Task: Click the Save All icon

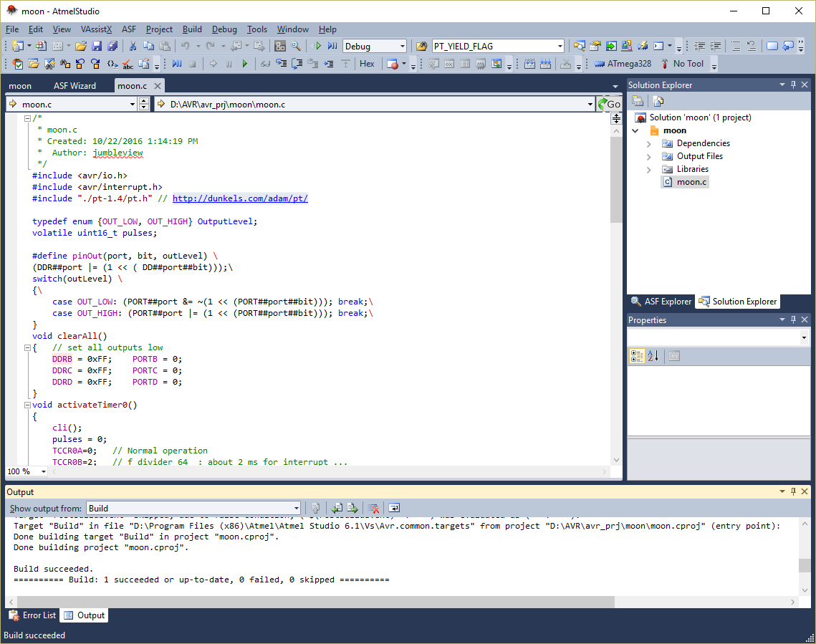Action: point(112,46)
